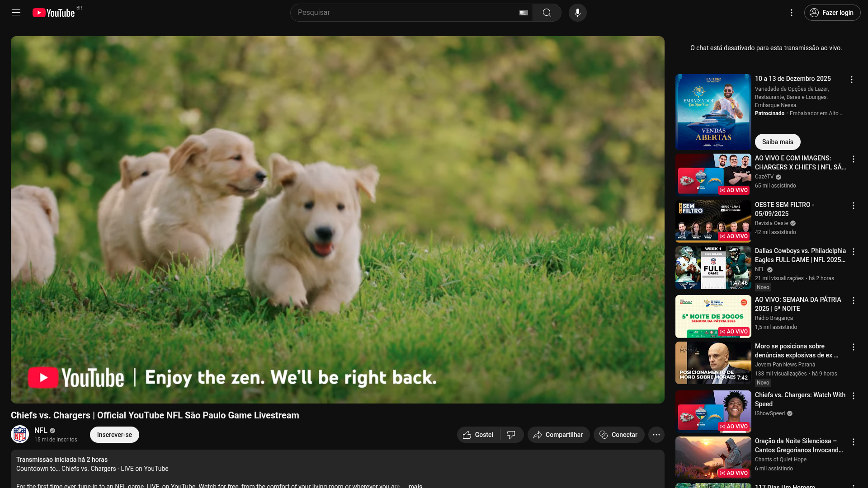The image size is (868, 488).
Task: Open options for CazéTV video
Action: [x=854, y=159]
